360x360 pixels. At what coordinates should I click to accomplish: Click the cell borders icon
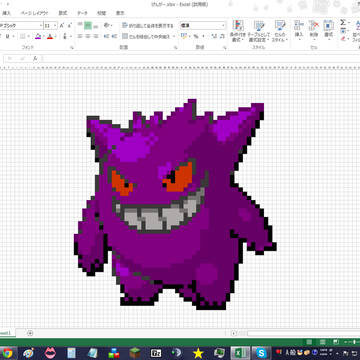pos(23,36)
